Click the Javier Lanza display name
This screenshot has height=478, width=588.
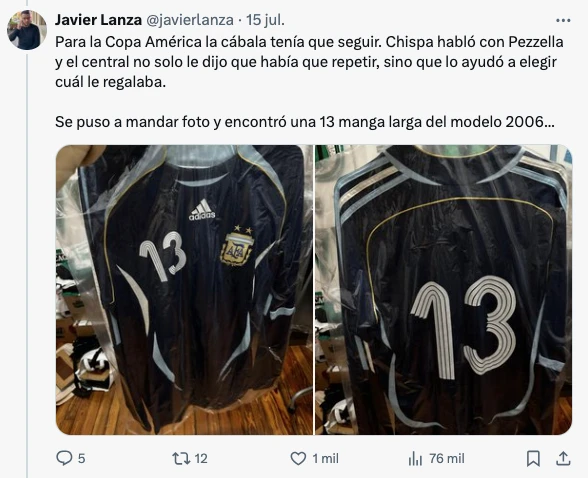[98, 20]
